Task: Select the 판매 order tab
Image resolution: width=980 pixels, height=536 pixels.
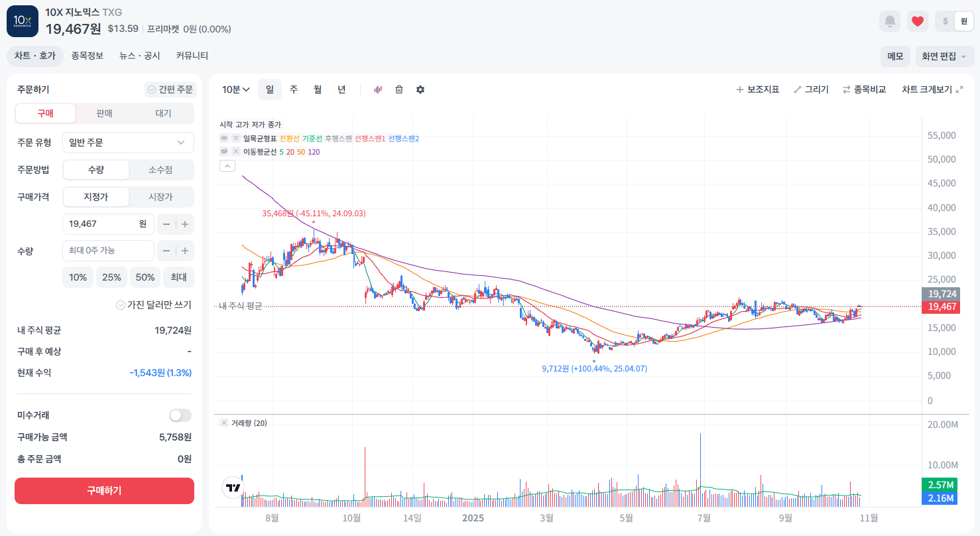Action: (x=104, y=113)
